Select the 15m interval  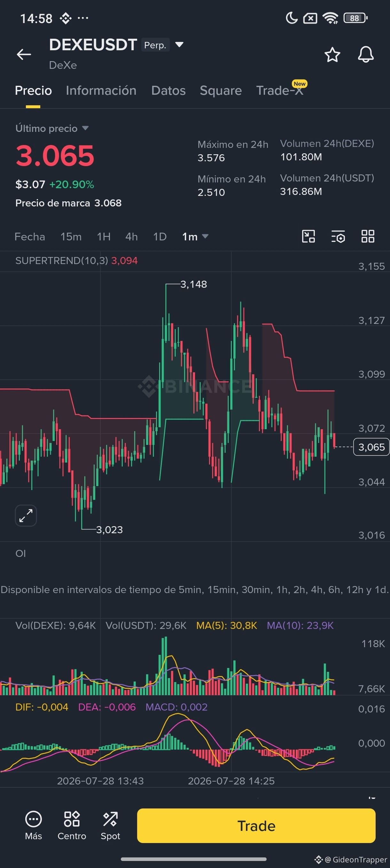click(x=71, y=237)
